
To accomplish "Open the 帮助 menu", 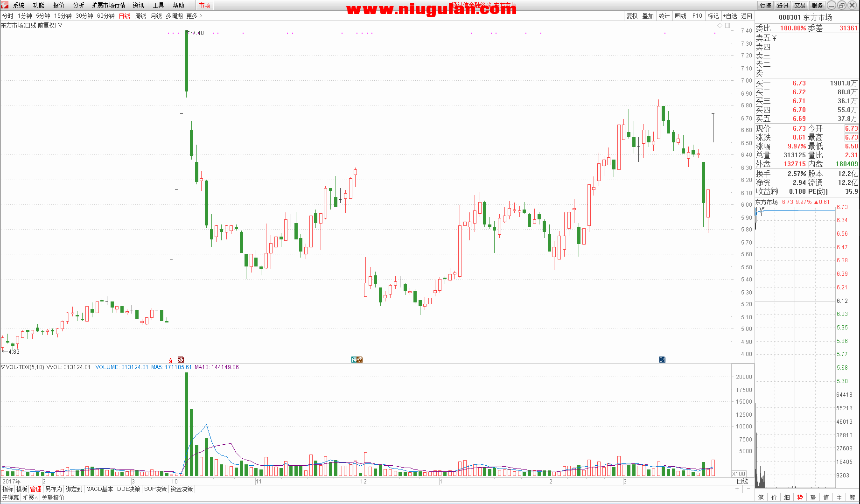I will click(x=179, y=5).
